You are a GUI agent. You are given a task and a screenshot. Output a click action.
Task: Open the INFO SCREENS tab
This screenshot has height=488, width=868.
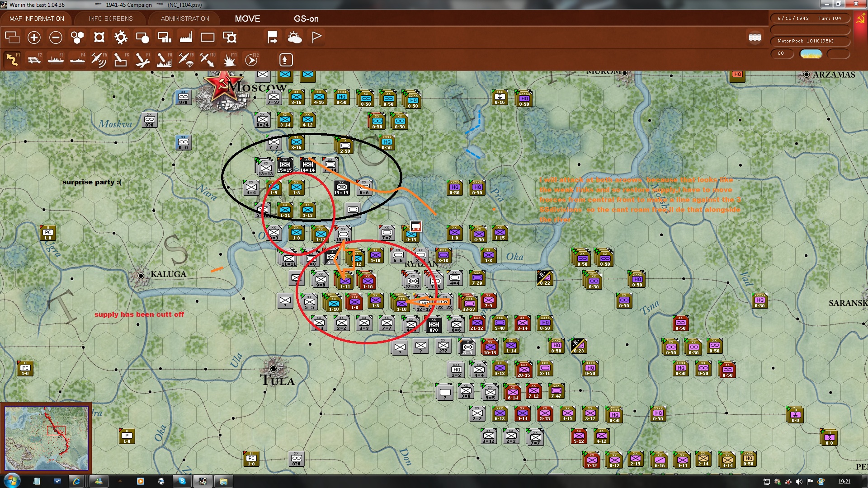(111, 19)
